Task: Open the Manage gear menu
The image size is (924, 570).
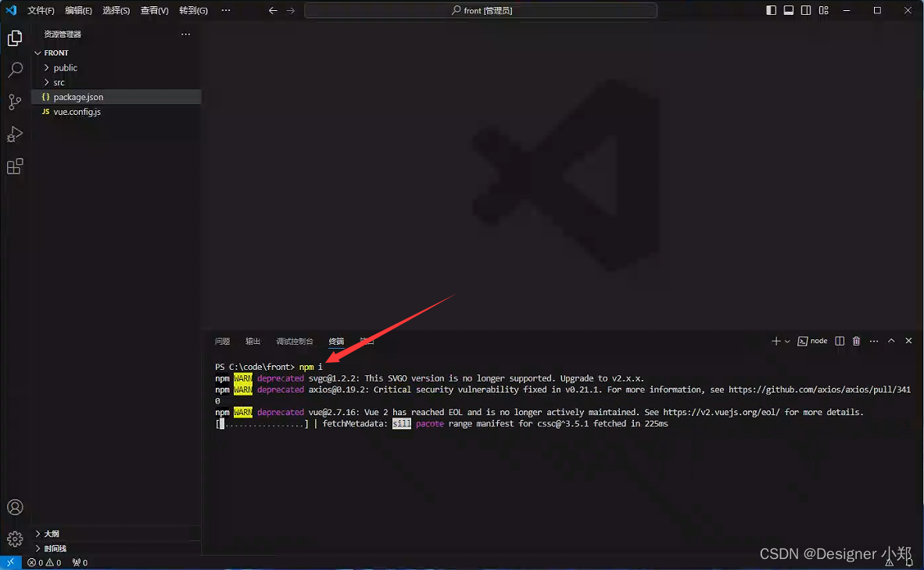Action: coord(15,539)
